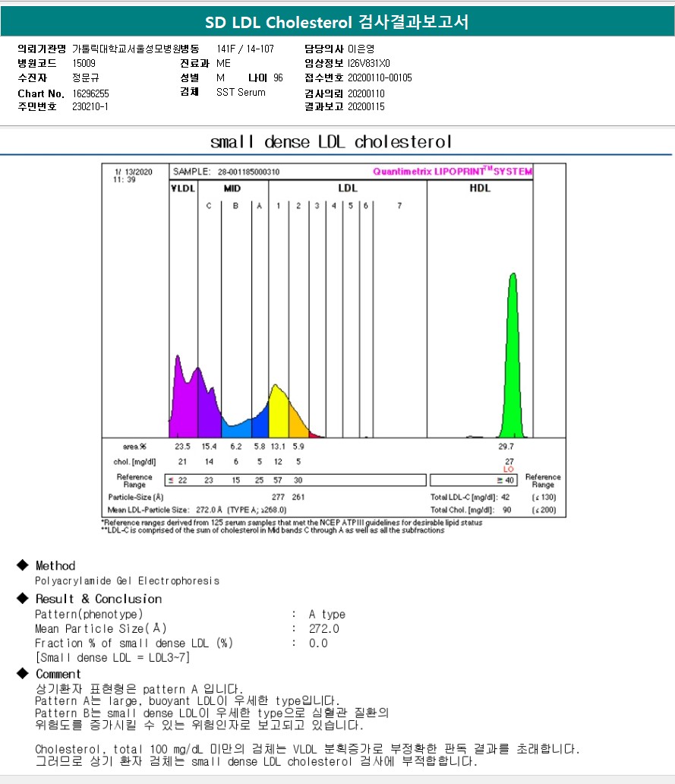The width and height of the screenshot is (675, 784).
Task: Click the diamond bullet beside Method
Action: tap(22, 565)
